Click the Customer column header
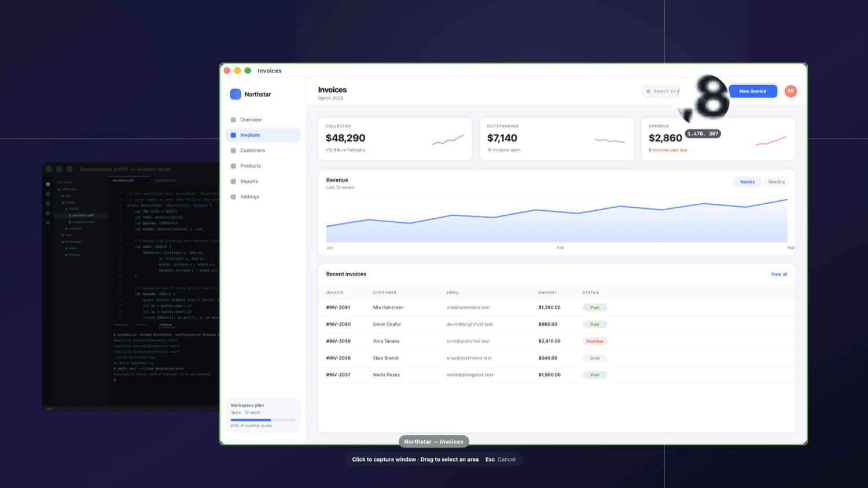This screenshot has height=488, width=868. click(x=385, y=292)
